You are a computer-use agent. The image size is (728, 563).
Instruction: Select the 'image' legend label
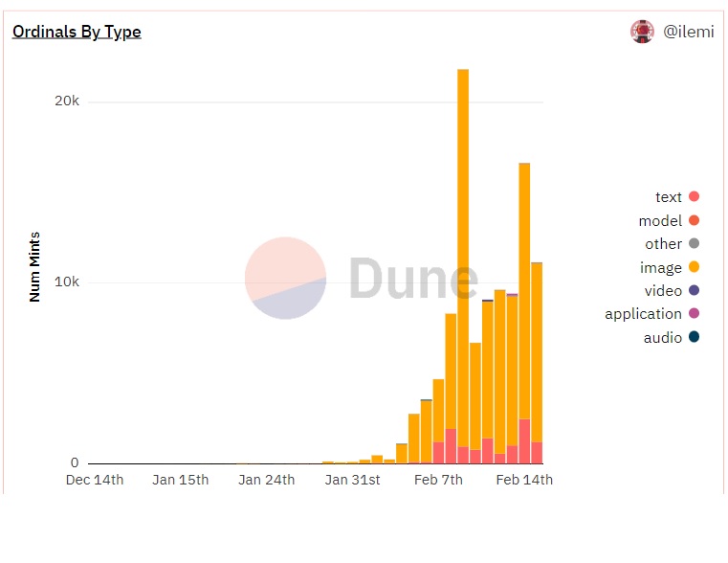661,267
